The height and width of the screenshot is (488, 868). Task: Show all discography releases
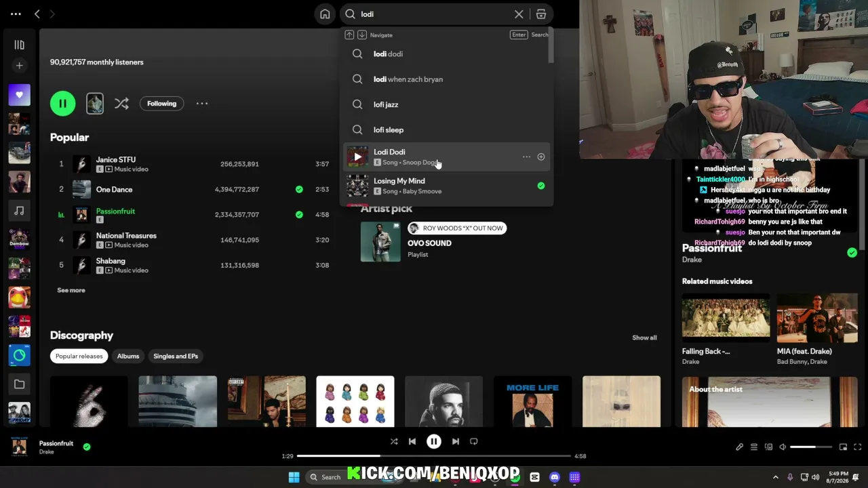(x=644, y=338)
